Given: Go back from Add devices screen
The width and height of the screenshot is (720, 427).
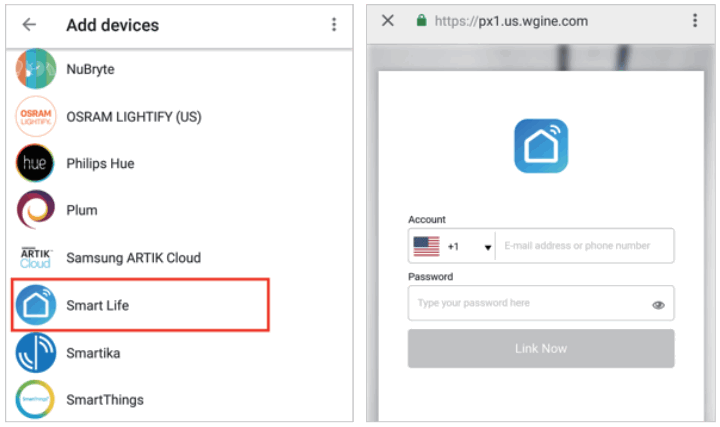Looking at the screenshot, I should (x=29, y=24).
